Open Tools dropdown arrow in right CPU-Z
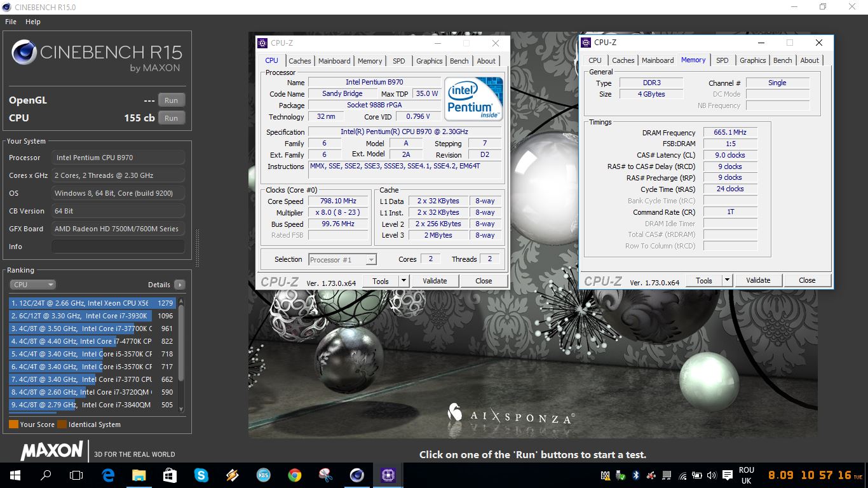This screenshot has width=868, height=488. point(727,280)
